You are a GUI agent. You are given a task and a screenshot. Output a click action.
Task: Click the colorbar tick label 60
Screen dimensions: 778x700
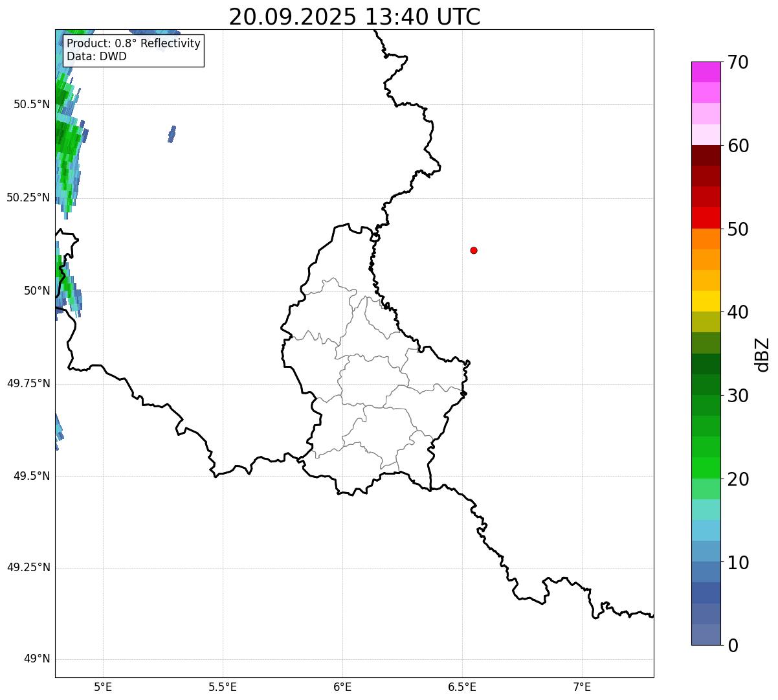tap(739, 146)
